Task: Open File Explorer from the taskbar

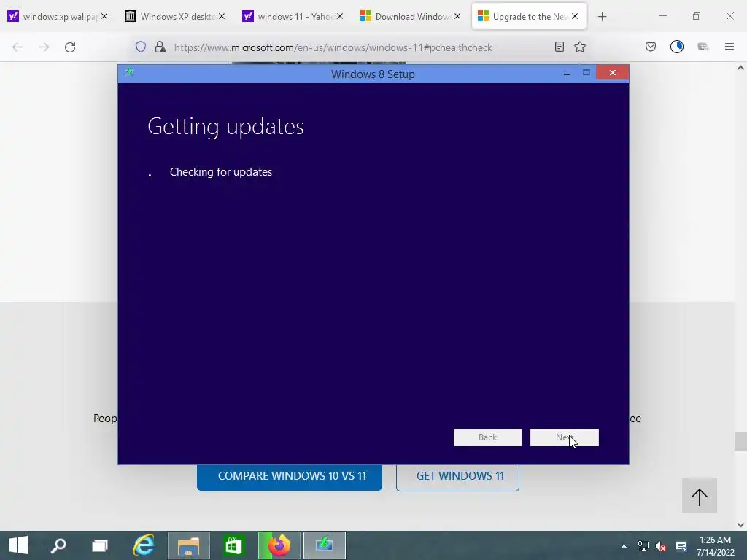Action: pos(189,545)
